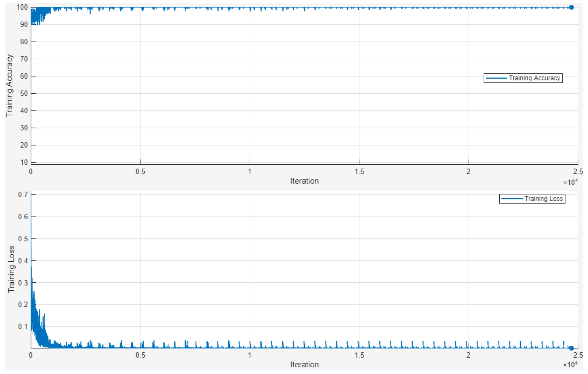Screen dimensions: 588x374
Task: Click the Training Loss y-axis label
Action: pos(11,269)
